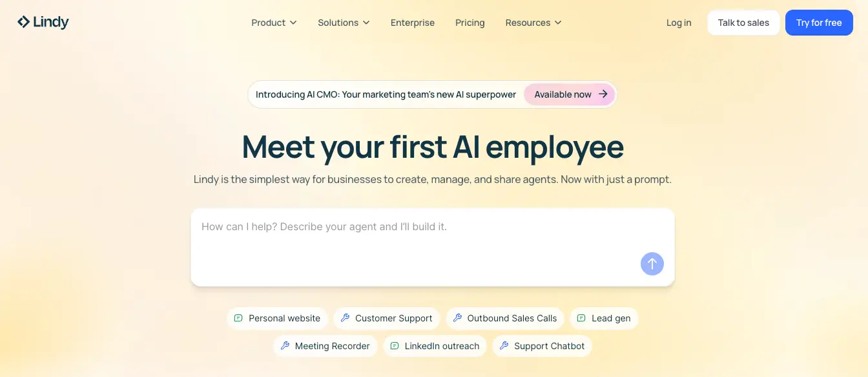
Task: Select the Outbound Sales Calls suggestion chip
Action: [x=505, y=318]
